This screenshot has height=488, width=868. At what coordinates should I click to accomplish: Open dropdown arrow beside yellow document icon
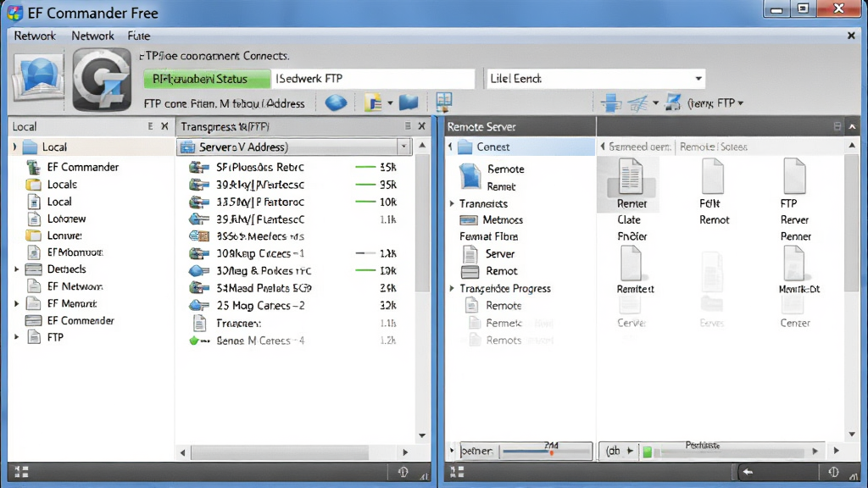coord(390,103)
